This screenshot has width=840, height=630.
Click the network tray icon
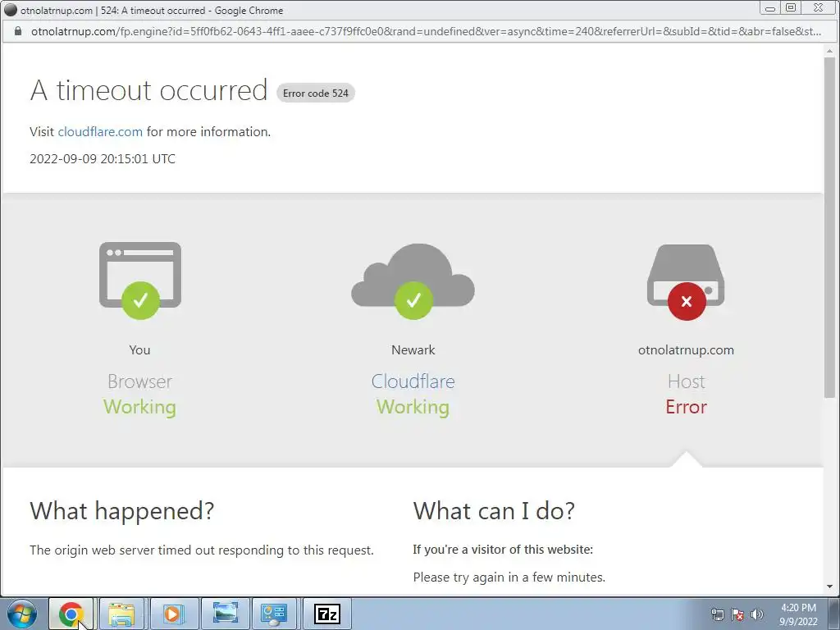[717, 614]
